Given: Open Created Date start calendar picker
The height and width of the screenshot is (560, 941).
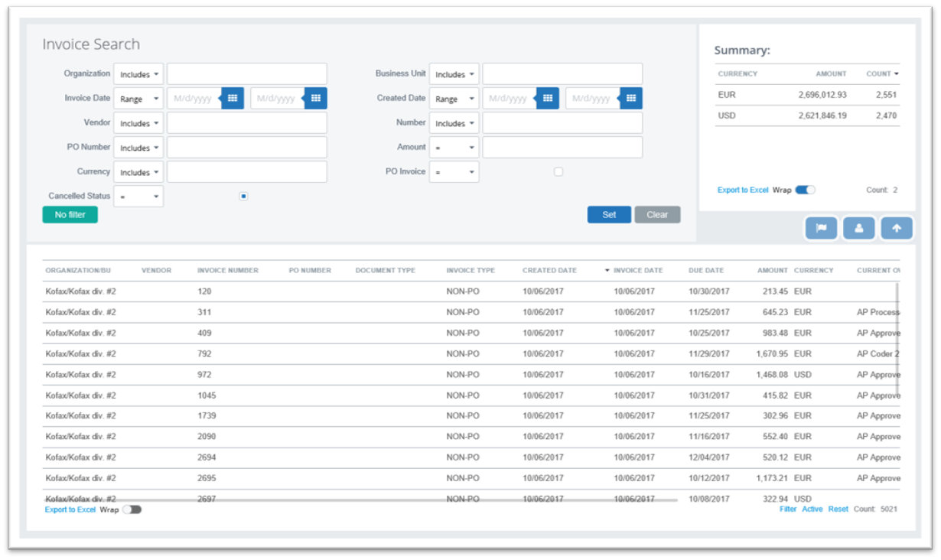Looking at the screenshot, I should click(548, 98).
